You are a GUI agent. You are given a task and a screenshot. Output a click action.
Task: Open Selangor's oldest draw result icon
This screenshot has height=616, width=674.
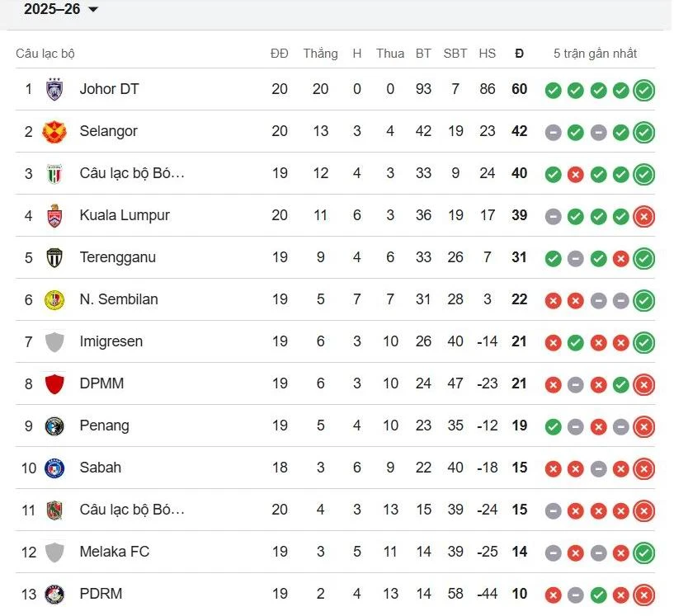(x=554, y=132)
